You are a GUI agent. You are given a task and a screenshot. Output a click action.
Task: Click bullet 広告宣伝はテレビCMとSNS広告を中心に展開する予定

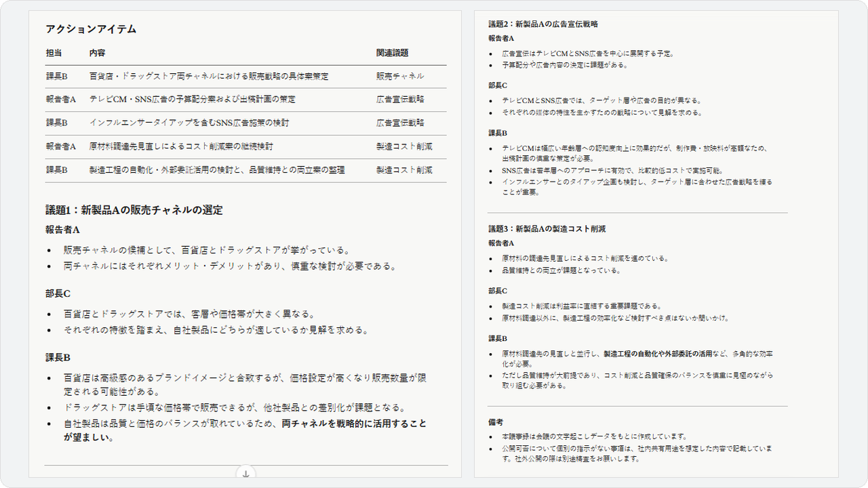point(587,53)
